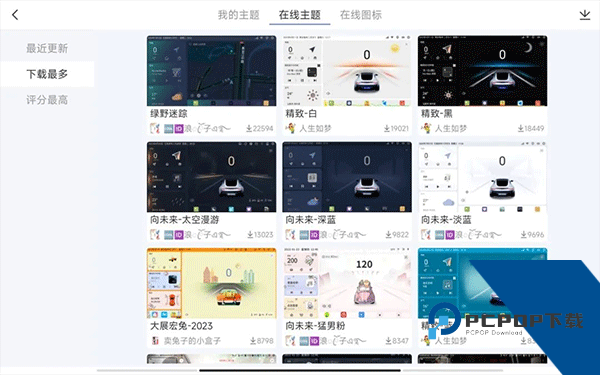Sort themes by 评分最高
The image size is (600, 375).
(x=47, y=100)
